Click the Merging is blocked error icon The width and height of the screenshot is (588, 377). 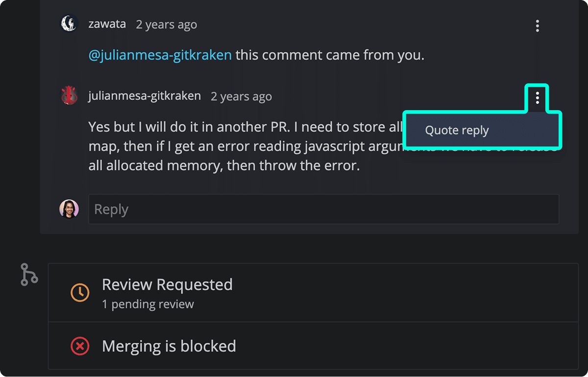[x=79, y=346]
